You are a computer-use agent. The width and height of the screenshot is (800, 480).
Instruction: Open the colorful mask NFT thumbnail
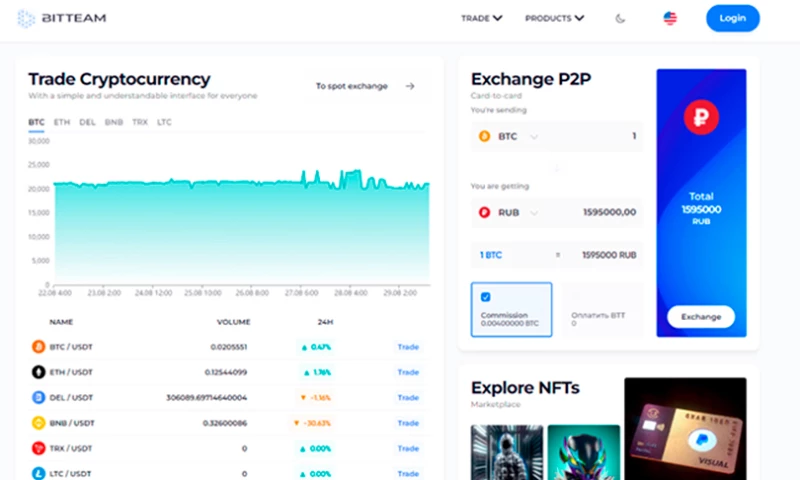[x=584, y=452]
